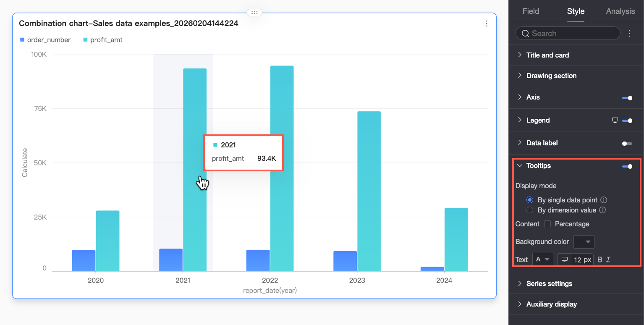Viewport: 644px width, 325px height.
Task: Click the 2021 order_number blue bar
Action: tap(171, 260)
